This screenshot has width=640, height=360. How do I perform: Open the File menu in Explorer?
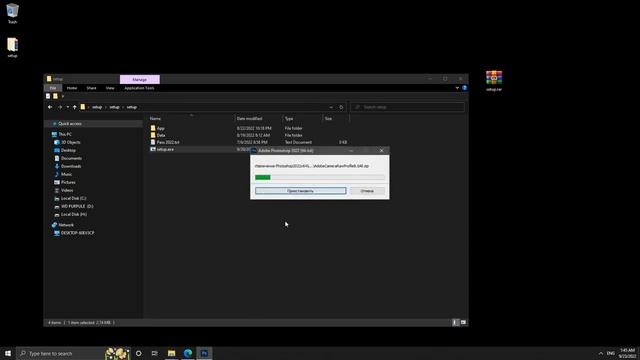point(53,88)
